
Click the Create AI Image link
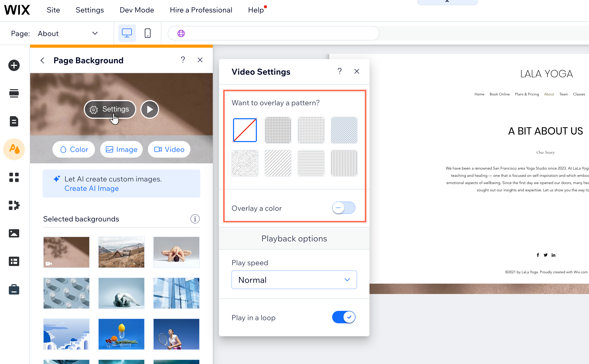[x=91, y=188]
